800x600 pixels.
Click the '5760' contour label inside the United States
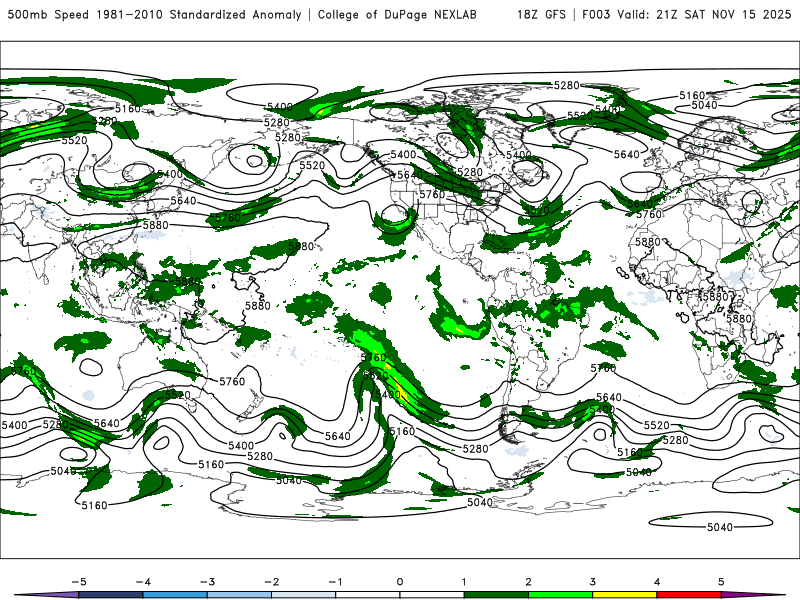pos(432,194)
